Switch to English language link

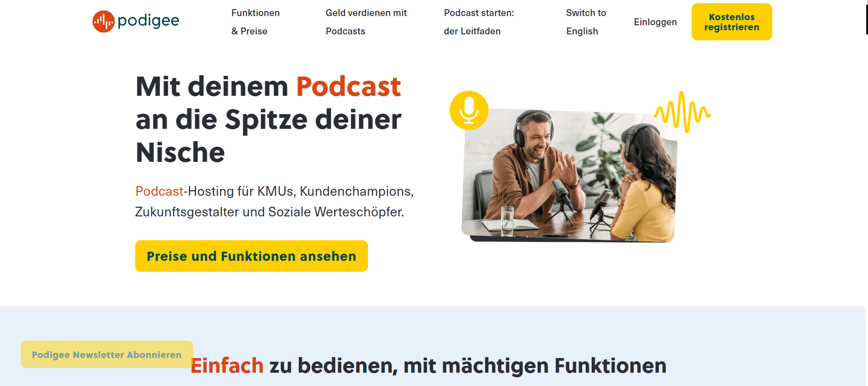[x=586, y=22]
